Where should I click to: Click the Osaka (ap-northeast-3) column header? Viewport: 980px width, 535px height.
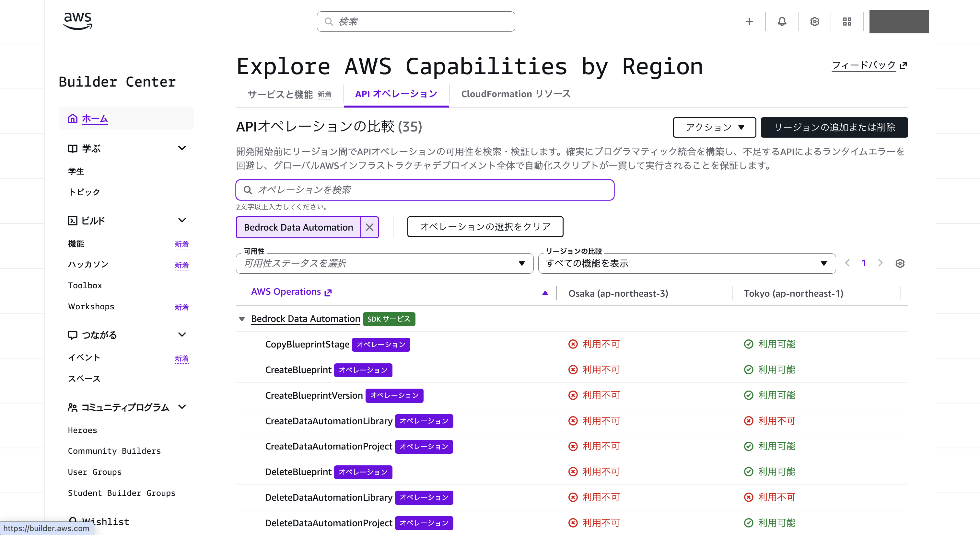tap(618, 293)
